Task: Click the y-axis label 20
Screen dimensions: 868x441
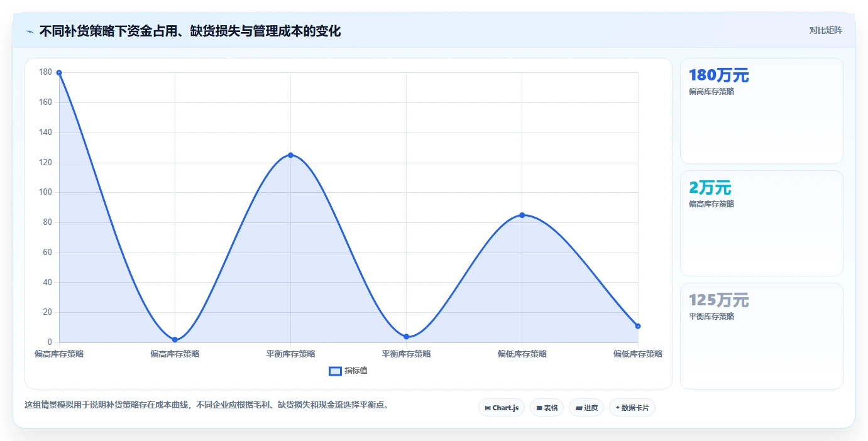Action: point(47,312)
